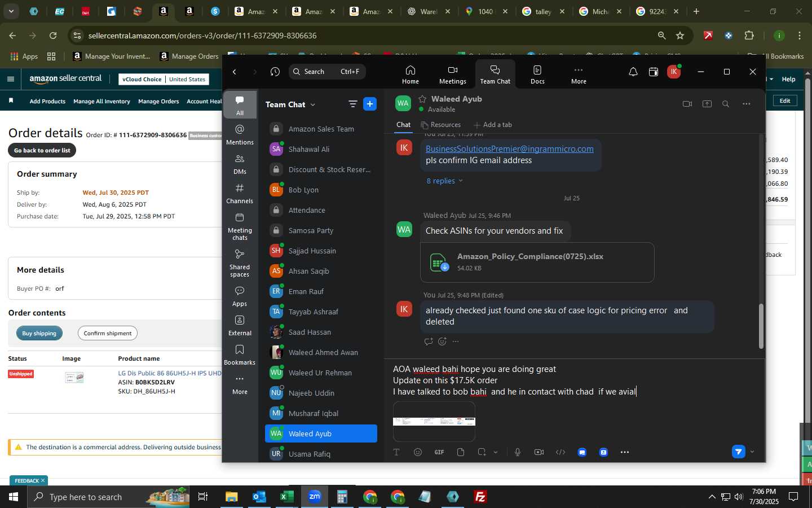
Task: Click the screenshot capture icon in composer
Action: pos(482,452)
